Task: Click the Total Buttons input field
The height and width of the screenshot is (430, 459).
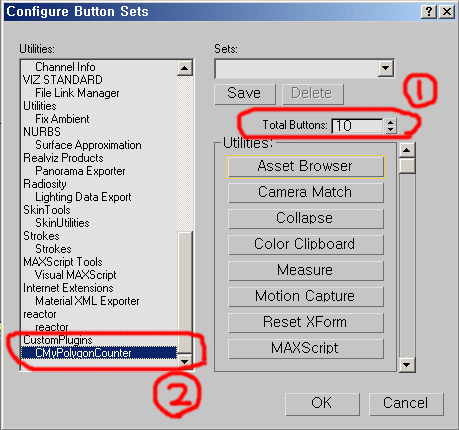Action: 358,126
